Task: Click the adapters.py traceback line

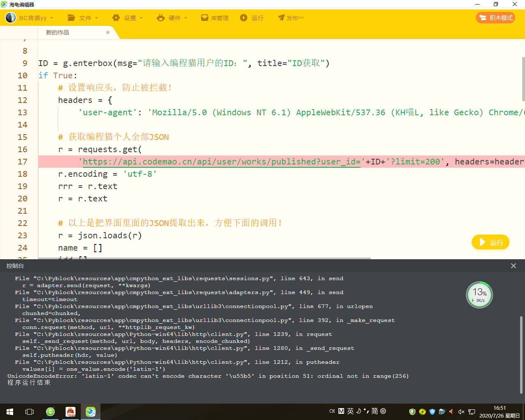Action: 179,292
